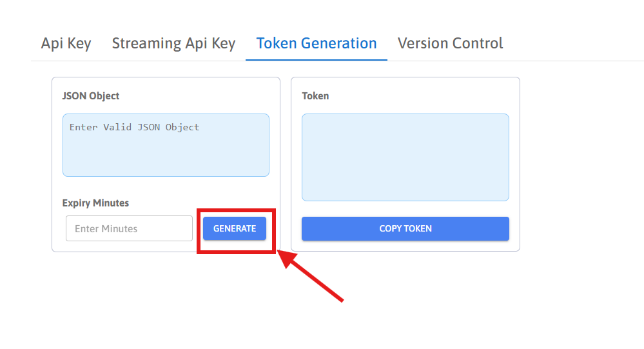Click the 'Enter Valid JSON Object' placeholder text
Viewport: 644px width, 349px height.
(x=134, y=127)
